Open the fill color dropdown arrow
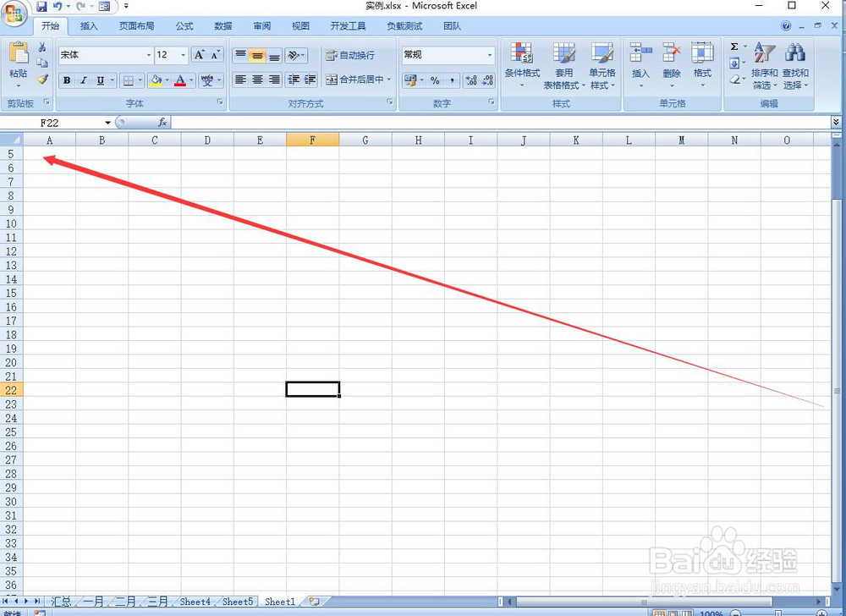The image size is (846, 616). pos(168,80)
